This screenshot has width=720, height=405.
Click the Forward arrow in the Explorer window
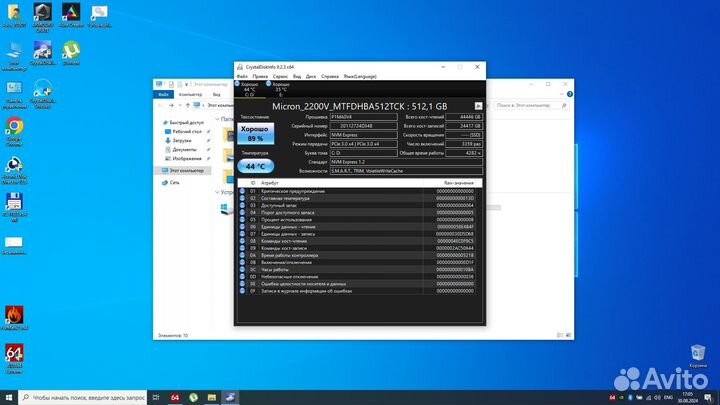coord(171,105)
